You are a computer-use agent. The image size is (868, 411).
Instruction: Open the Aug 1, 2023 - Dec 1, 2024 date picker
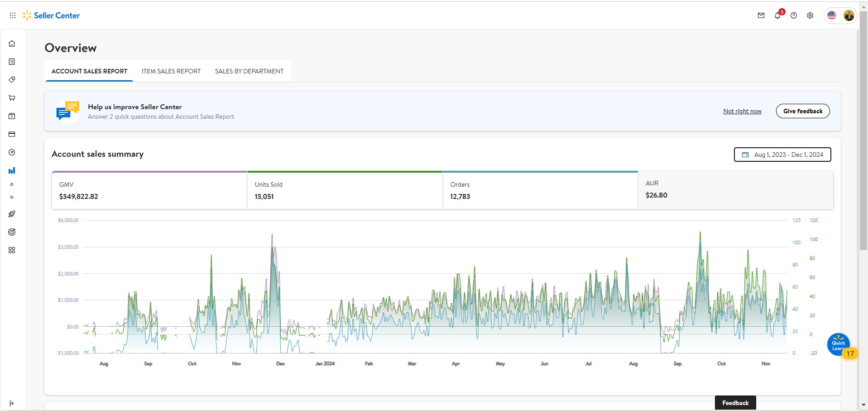[782, 155]
